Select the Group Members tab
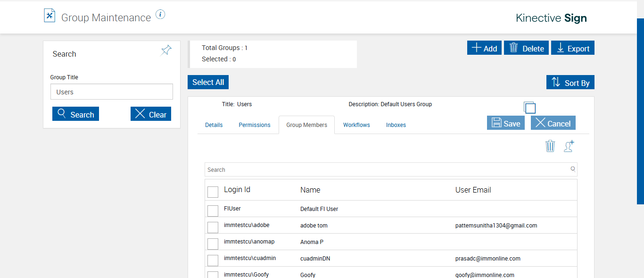Image resolution: width=644 pixels, height=278 pixels. pos(307,125)
